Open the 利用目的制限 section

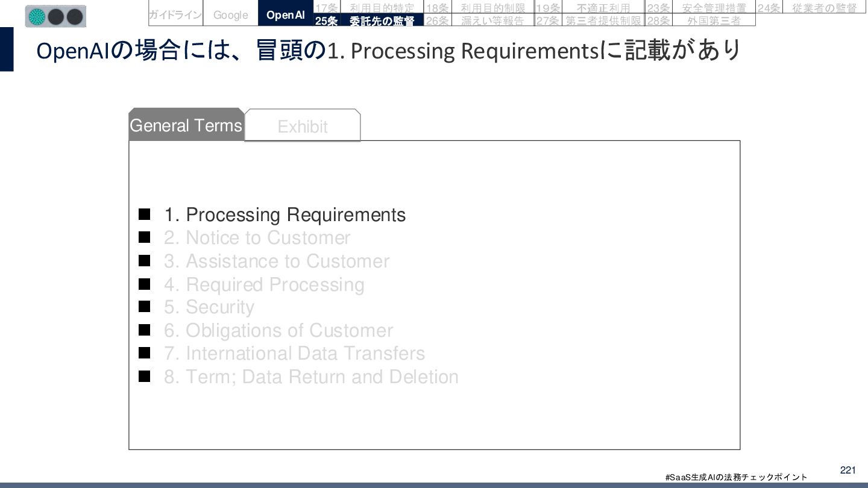point(492,7)
